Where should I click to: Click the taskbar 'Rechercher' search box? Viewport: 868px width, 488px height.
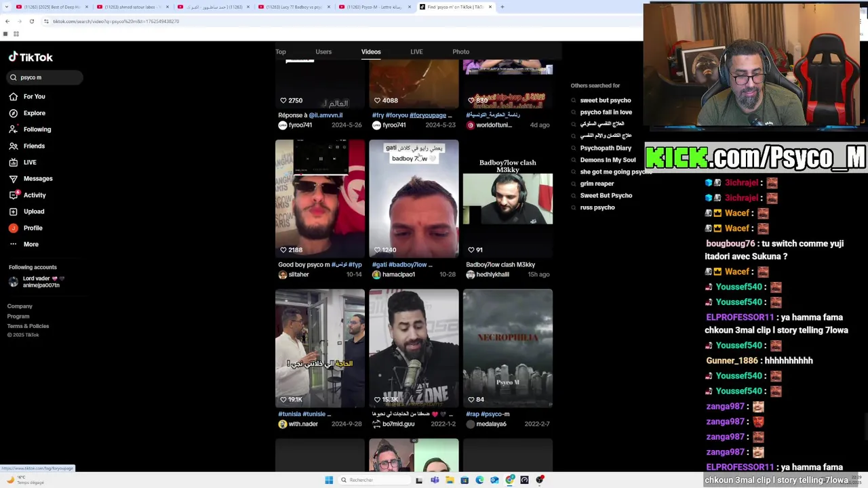[x=374, y=480]
